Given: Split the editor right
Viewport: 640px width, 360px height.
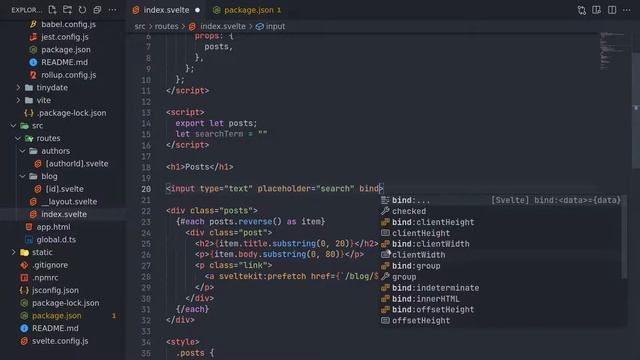Looking at the screenshot, I should tap(612, 10).
